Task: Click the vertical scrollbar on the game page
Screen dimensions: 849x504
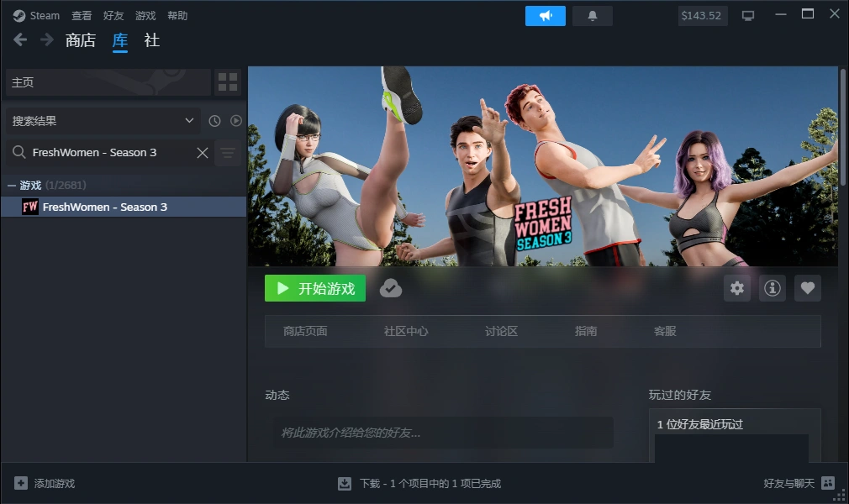Action: coord(842,127)
